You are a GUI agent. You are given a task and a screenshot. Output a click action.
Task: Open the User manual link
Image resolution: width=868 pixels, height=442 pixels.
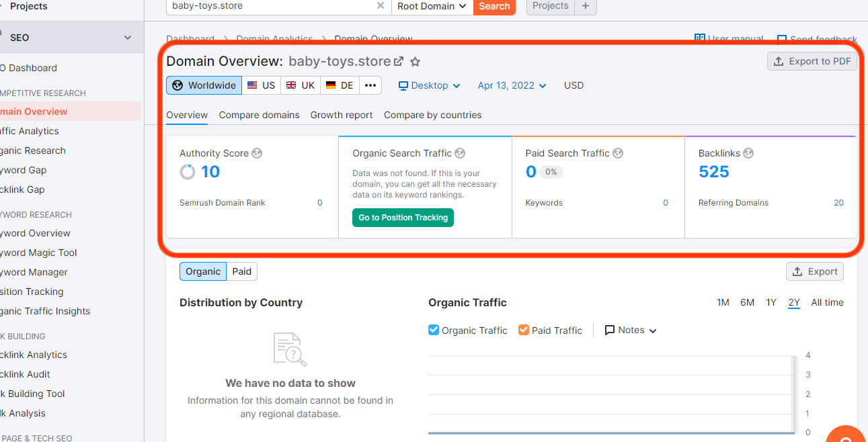click(x=729, y=39)
